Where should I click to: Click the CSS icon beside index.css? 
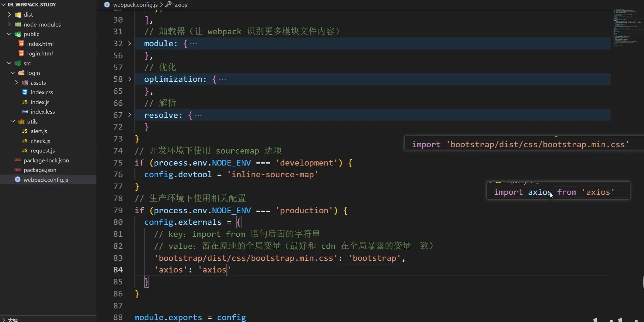click(x=25, y=92)
